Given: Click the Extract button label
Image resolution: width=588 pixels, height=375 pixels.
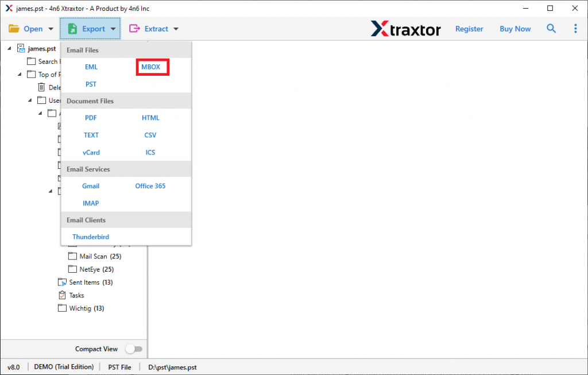Looking at the screenshot, I should pyautogui.click(x=156, y=29).
